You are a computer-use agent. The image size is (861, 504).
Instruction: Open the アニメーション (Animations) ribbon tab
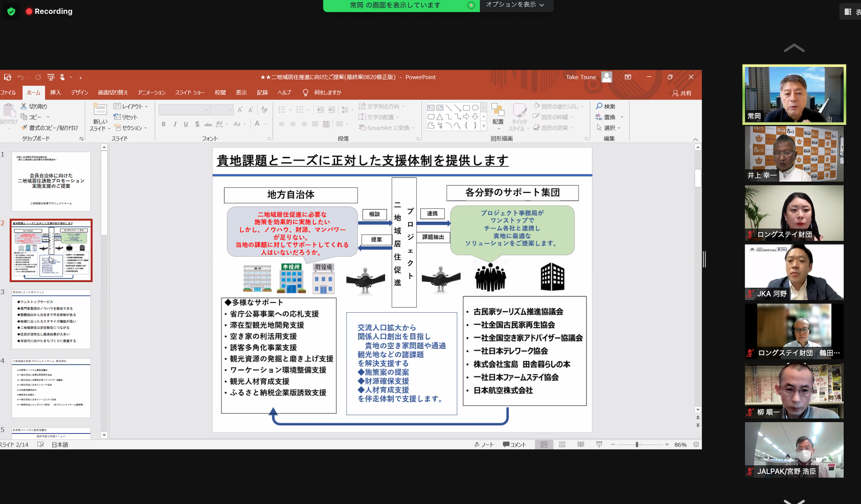pyautogui.click(x=151, y=92)
